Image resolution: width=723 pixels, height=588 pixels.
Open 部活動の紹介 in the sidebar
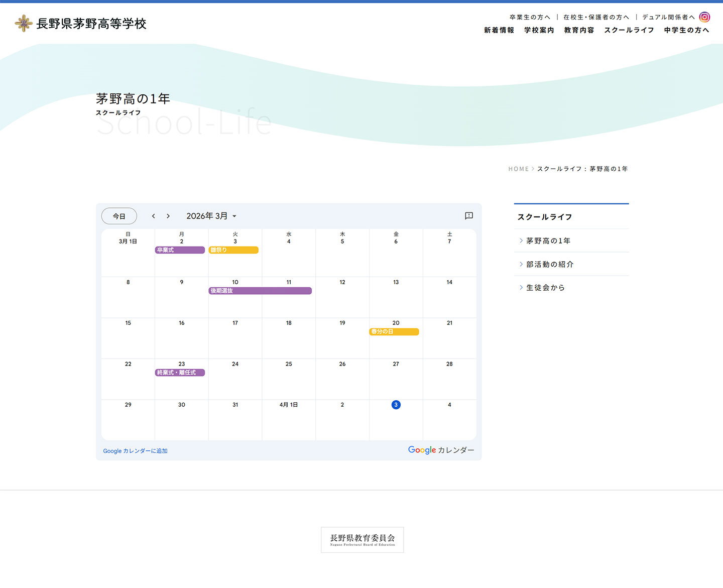pos(549,264)
